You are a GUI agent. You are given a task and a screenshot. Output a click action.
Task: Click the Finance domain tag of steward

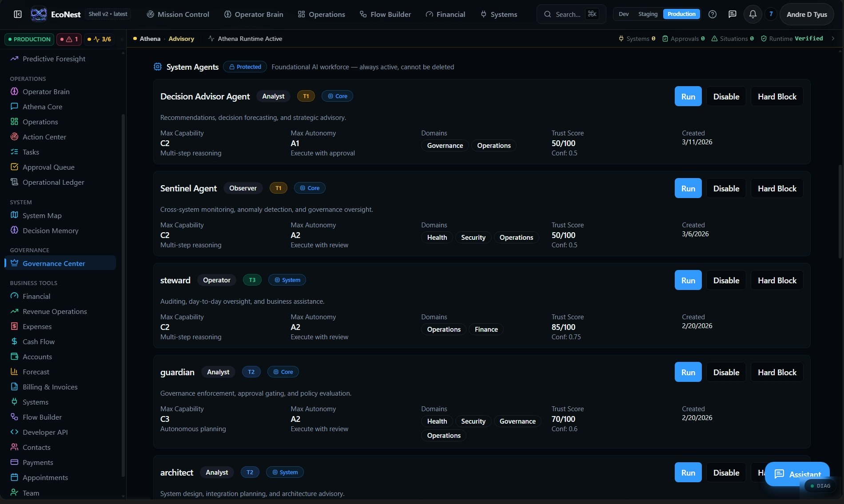(x=486, y=329)
